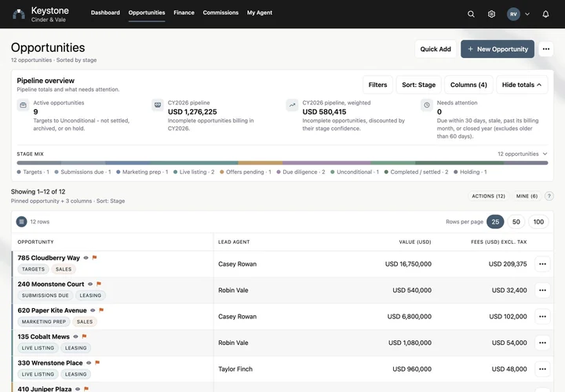Image resolution: width=565 pixels, height=392 pixels.
Task: Toggle watch eye on 240 Moonstone Court
Action: (x=90, y=284)
